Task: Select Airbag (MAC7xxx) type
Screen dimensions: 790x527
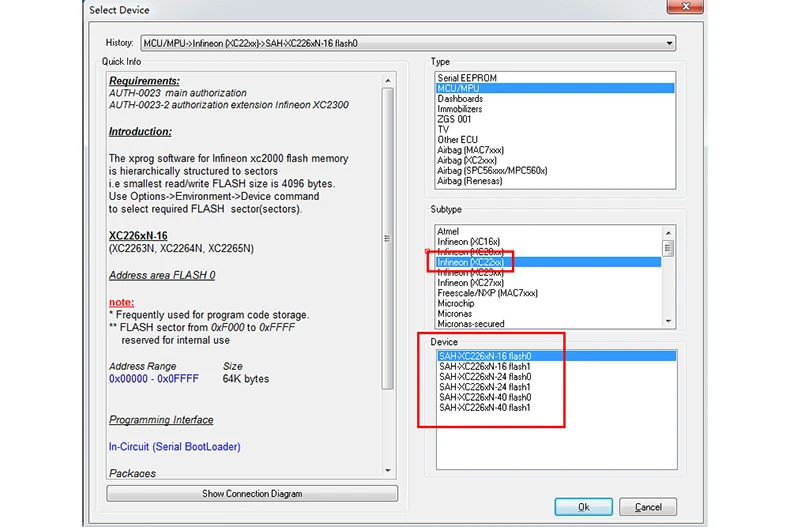Action: [554, 150]
